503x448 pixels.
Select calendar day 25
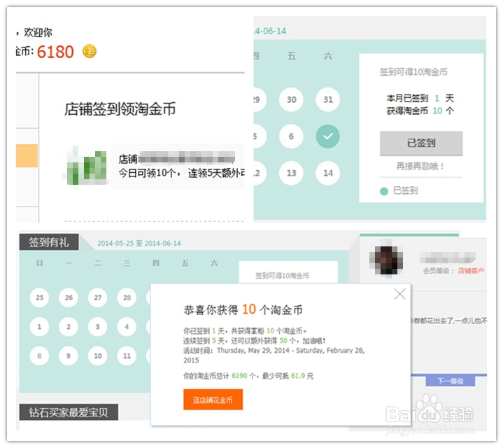tap(39, 297)
